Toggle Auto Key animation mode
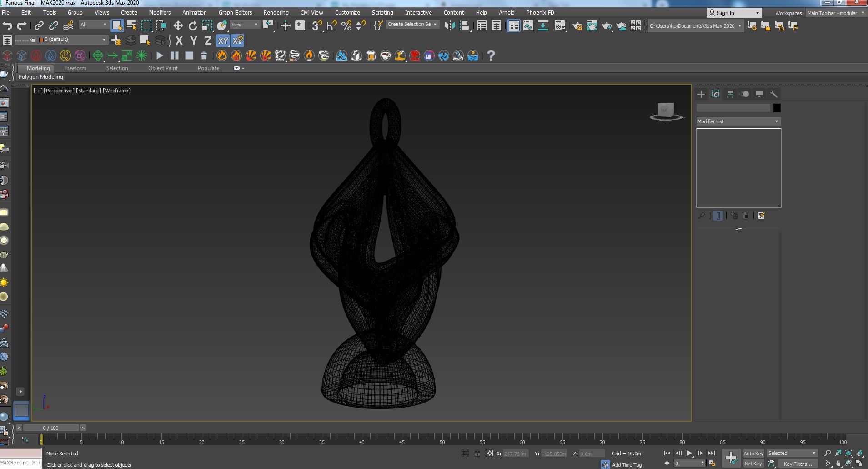The width and height of the screenshot is (868, 469). 753,453
